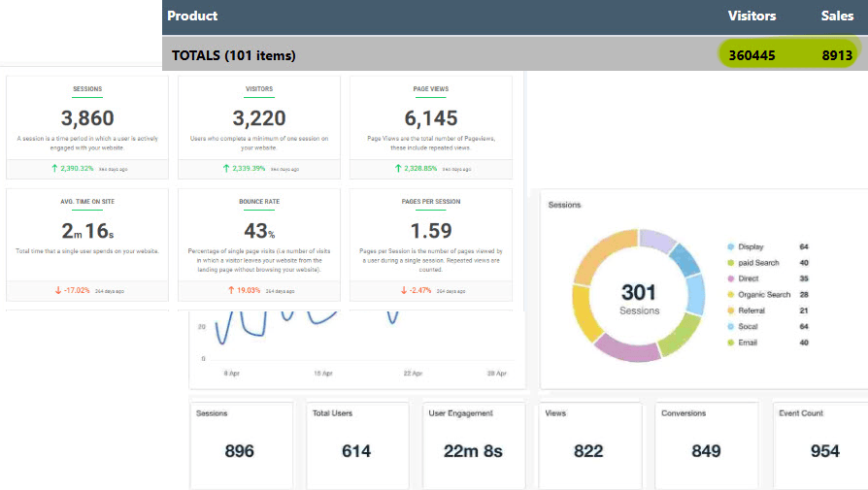Sort by the Product column header
This screenshot has height=490, width=868.
click(x=192, y=16)
